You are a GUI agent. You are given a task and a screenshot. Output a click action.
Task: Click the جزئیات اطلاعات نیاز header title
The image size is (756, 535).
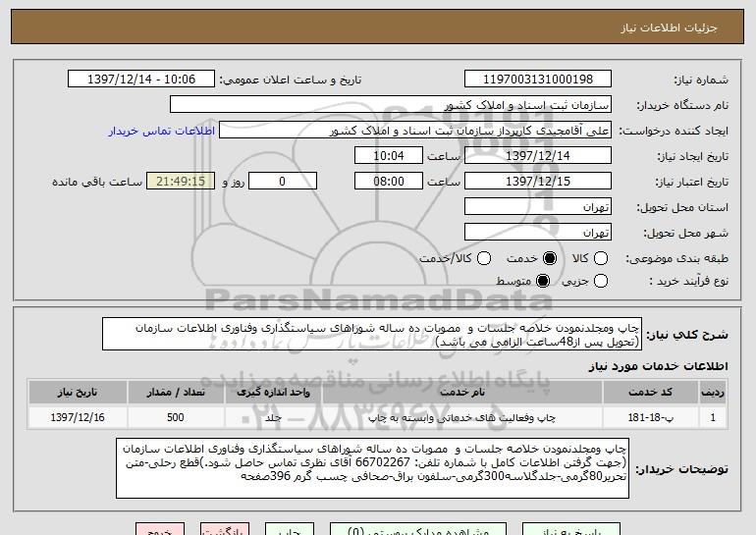(669, 27)
